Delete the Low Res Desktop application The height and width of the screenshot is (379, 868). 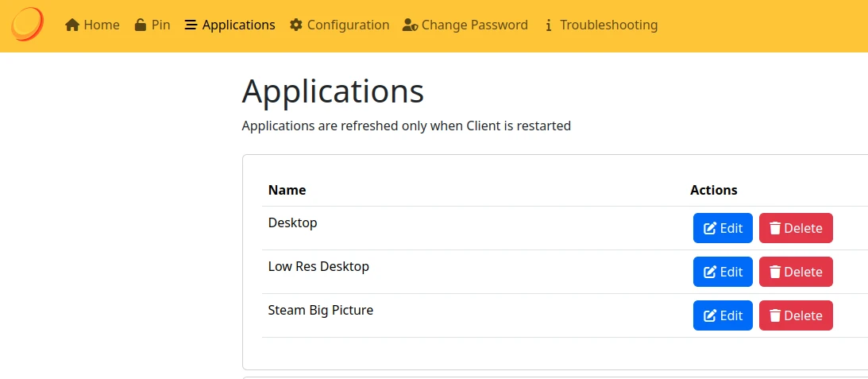(796, 272)
